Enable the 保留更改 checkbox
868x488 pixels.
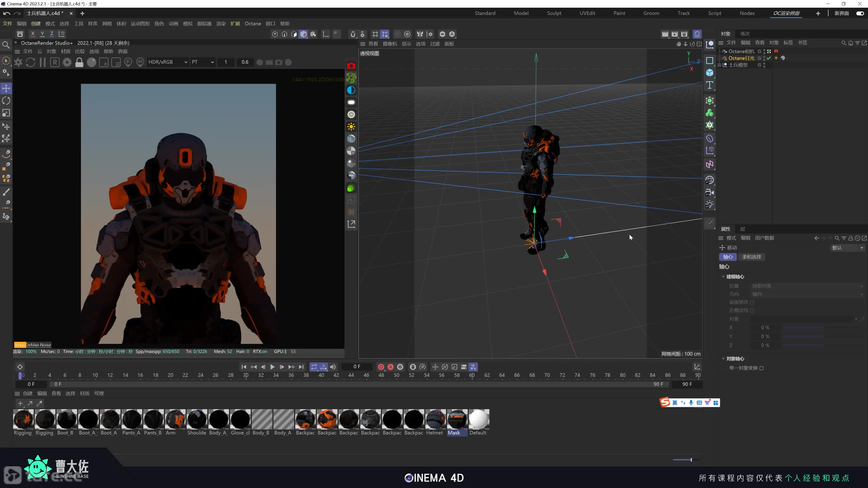pos(752,302)
